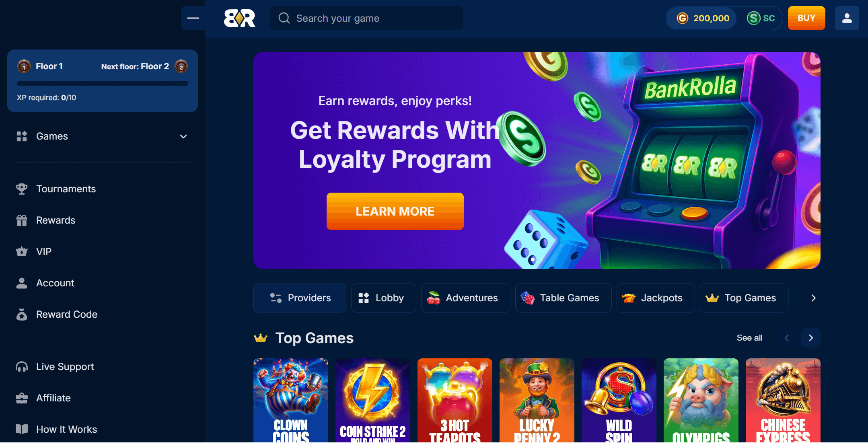Click the Search your game field
868x444 pixels.
(366, 18)
